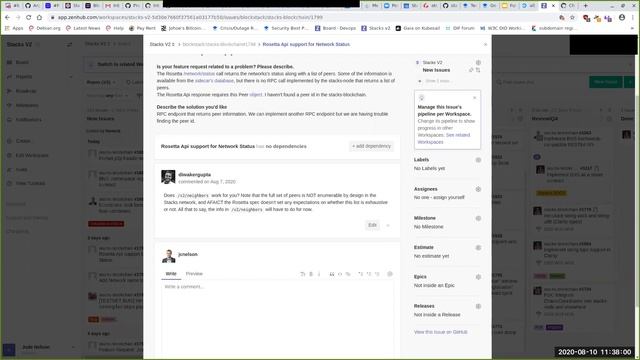Click the diwakergupta username
This screenshot has width=640, height=360.
point(195,175)
